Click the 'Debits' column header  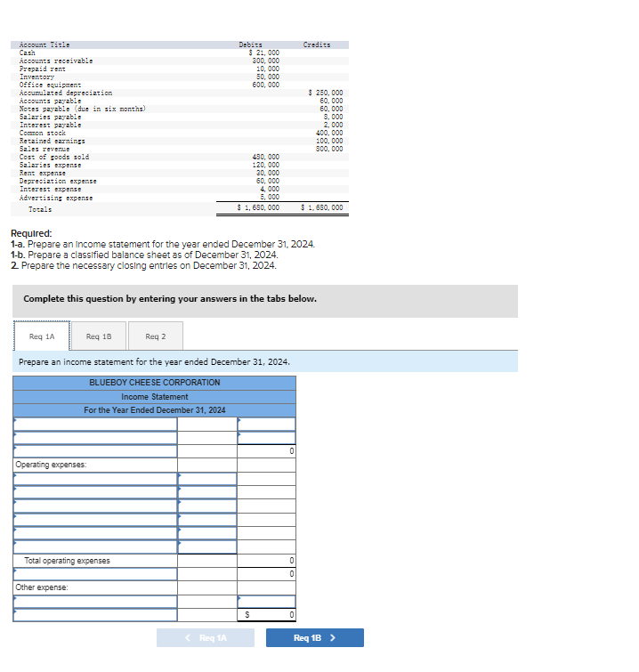pos(251,45)
